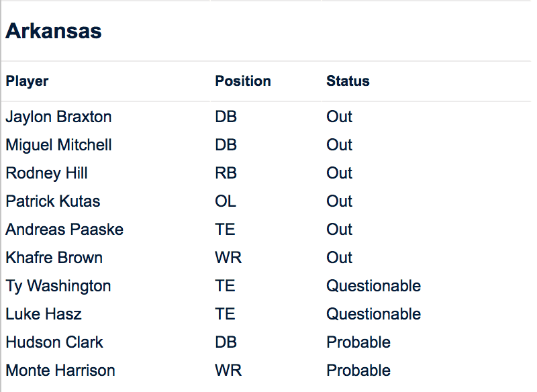Select player name Miguel Mitchell
The height and width of the screenshot is (392, 537).
click(x=59, y=145)
